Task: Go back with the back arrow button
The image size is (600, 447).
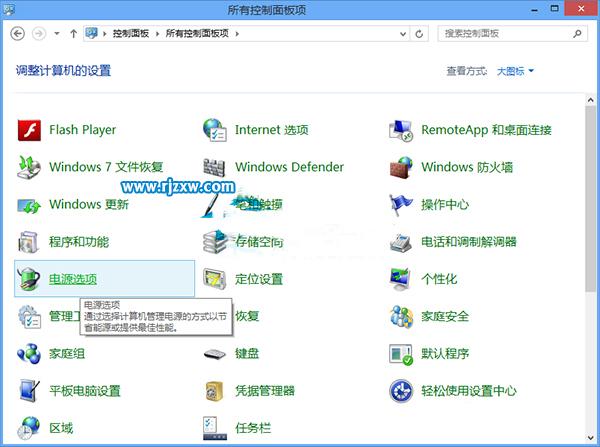Action: 17,34
